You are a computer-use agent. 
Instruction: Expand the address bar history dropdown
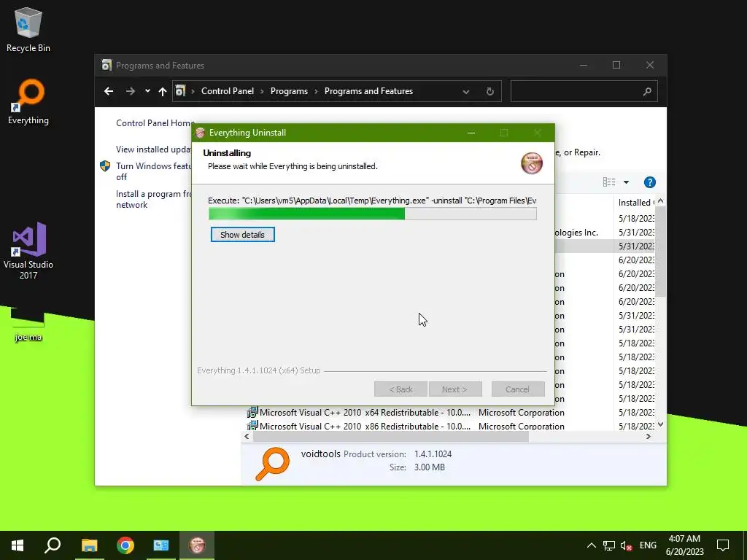pyautogui.click(x=466, y=91)
